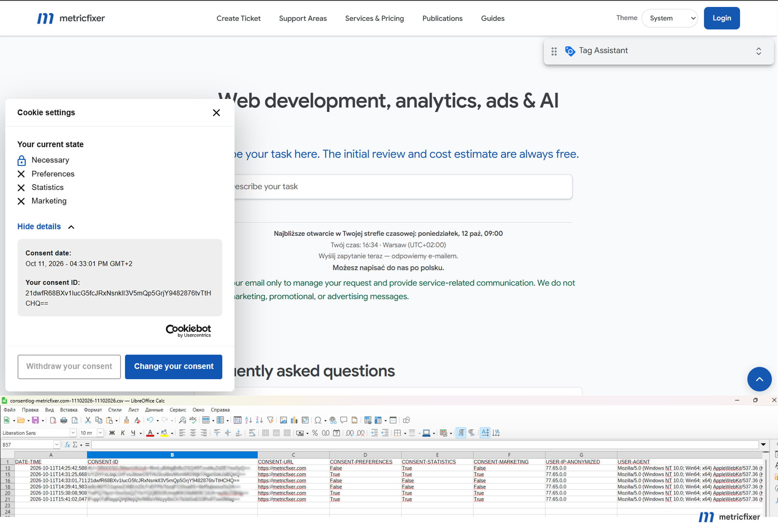Toggle bold formatting (Ж) in Calc
The image size is (778, 532).
click(x=112, y=433)
